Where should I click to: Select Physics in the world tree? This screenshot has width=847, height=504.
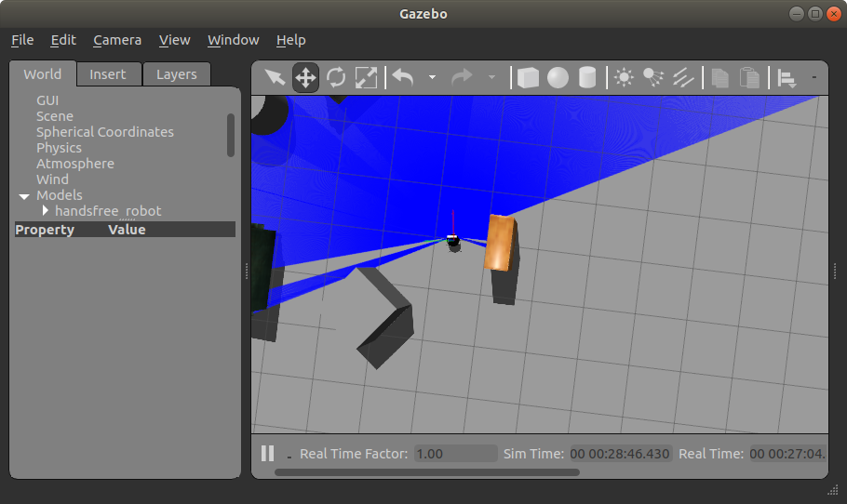[x=59, y=147]
